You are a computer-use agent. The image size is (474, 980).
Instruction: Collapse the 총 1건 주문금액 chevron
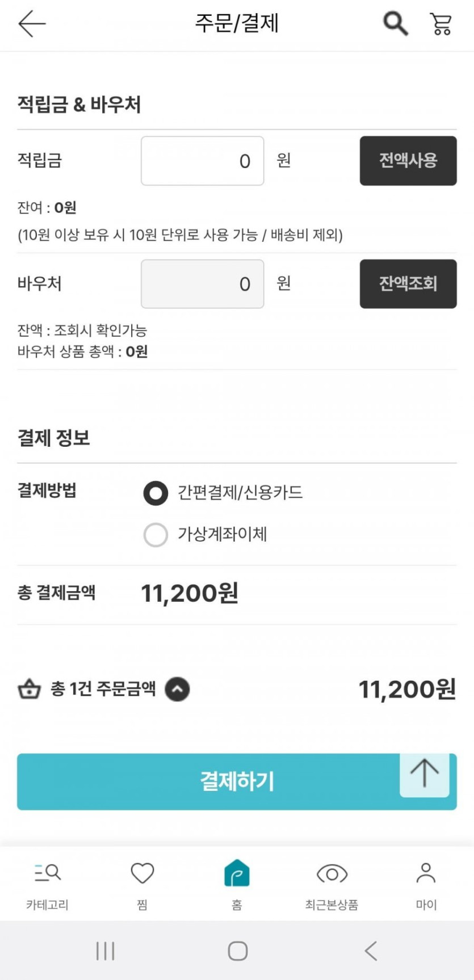(x=177, y=689)
